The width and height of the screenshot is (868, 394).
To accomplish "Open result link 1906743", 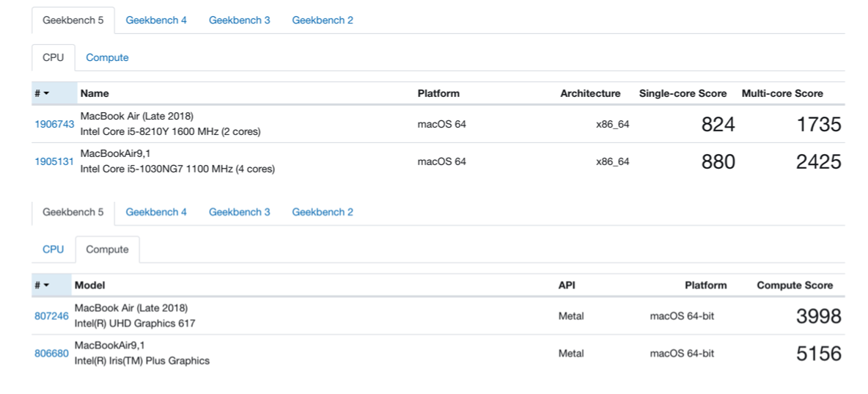I will tap(54, 124).
